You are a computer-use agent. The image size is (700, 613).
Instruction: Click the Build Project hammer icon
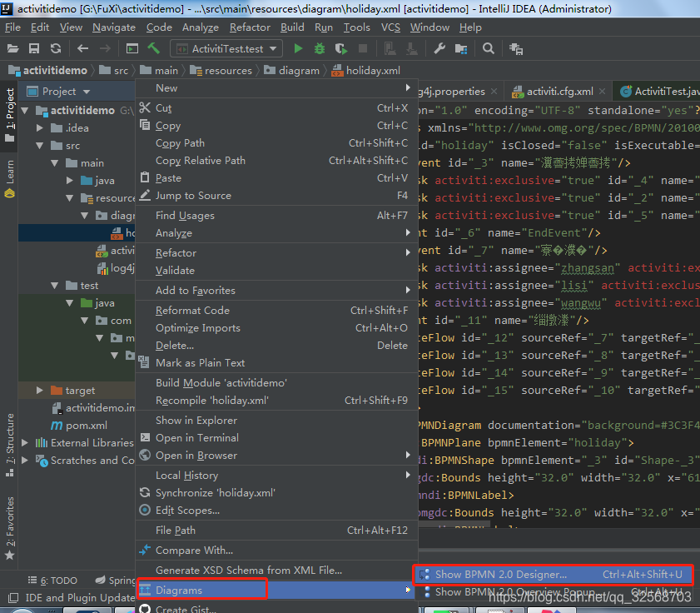point(154,48)
